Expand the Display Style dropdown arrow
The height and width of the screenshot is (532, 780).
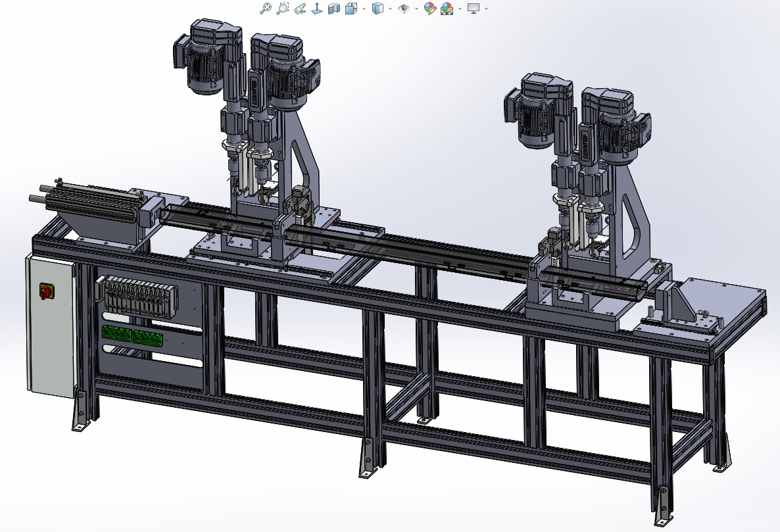pyautogui.click(x=390, y=9)
